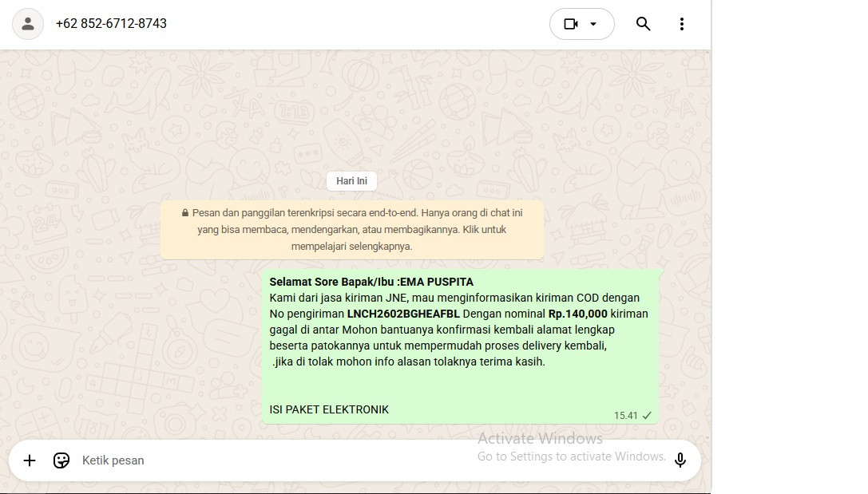Click the Rp.140,000 amount in message
Screen dimensions: 868x494
(578, 314)
